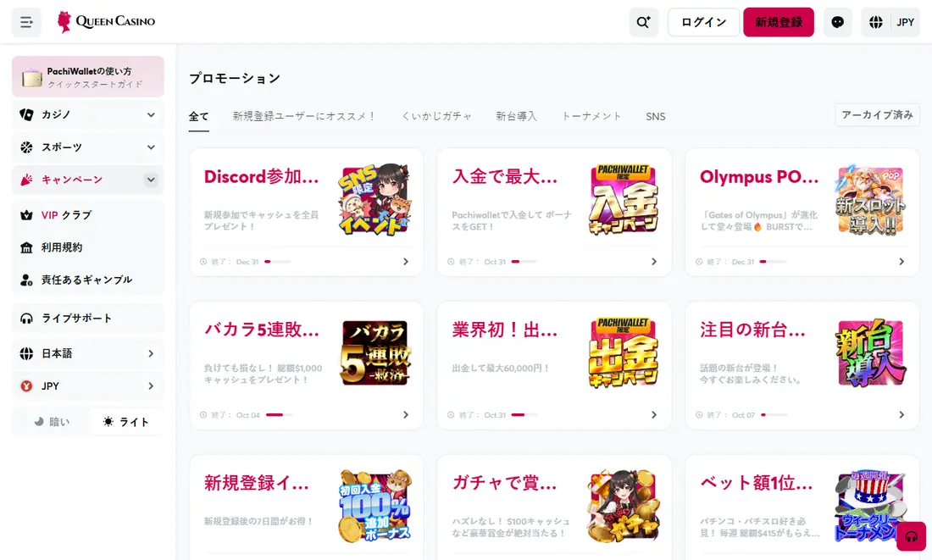Click the arrow on the 業界初！出 card
This screenshot has width=932, height=560.
[654, 415]
